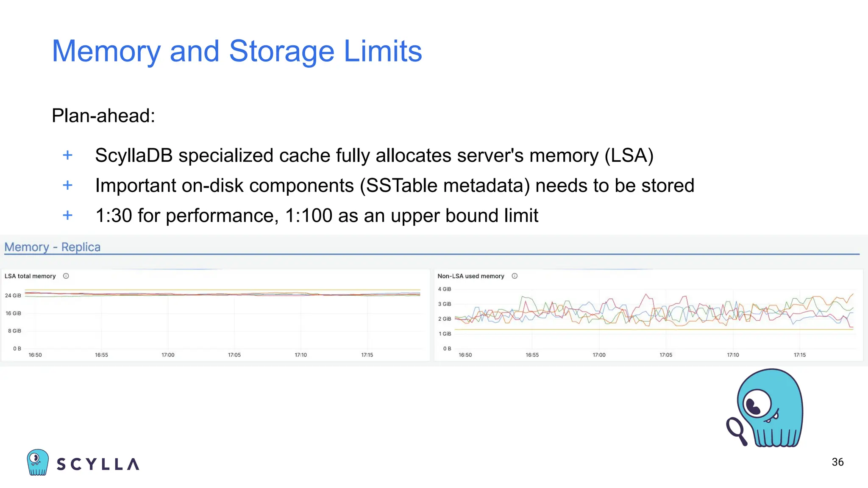Click the info icon beside Non-LSA used memory
This screenshot has width=868, height=488.
[515, 276]
